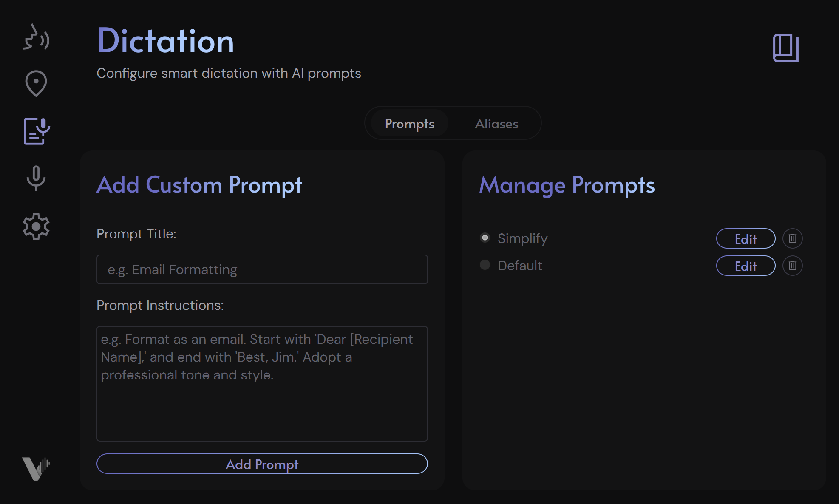
Task: Open the Dictation prompts icon in the sidebar
Action: tap(36, 132)
